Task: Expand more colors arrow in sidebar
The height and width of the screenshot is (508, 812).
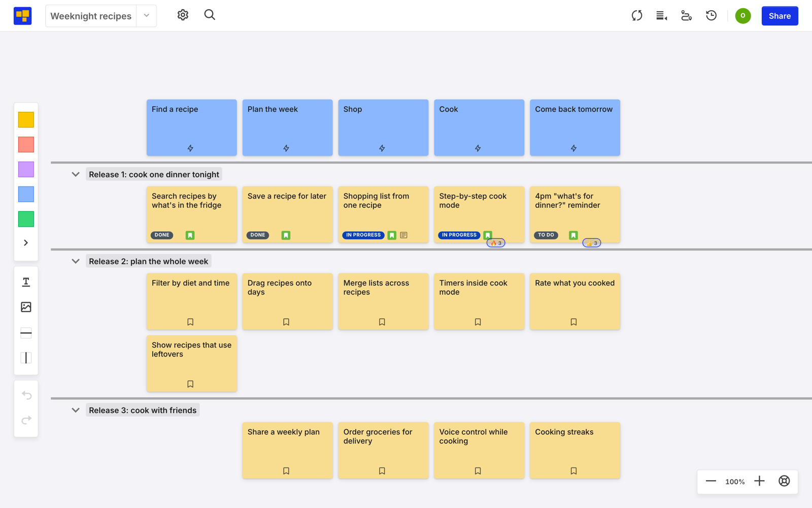Action: pos(26,243)
